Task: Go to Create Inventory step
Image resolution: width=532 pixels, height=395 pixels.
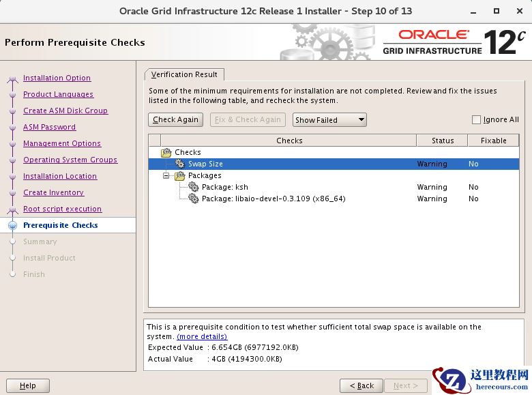Action: pyautogui.click(x=54, y=192)
